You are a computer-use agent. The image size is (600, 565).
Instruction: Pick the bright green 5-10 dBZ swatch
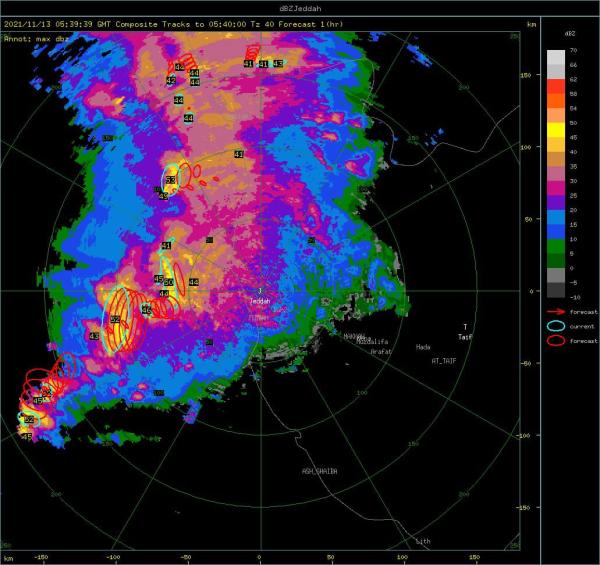pos(556,246)
